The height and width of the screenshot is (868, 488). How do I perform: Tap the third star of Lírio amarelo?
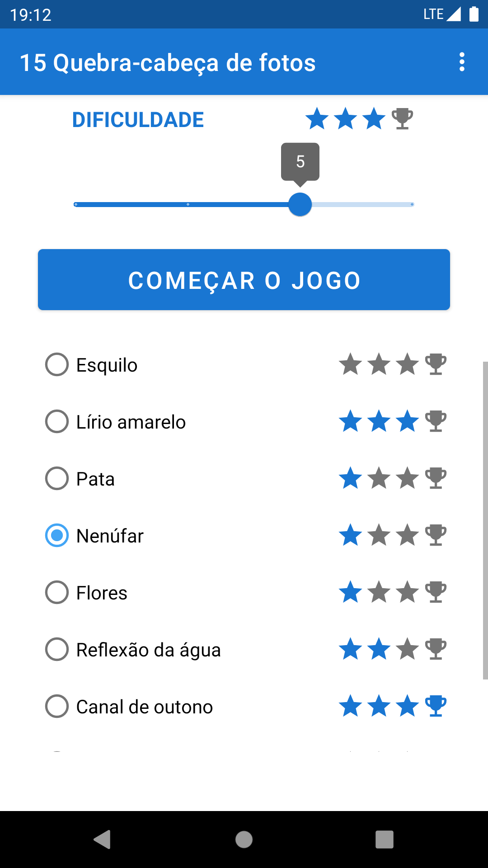coord(408,421)
